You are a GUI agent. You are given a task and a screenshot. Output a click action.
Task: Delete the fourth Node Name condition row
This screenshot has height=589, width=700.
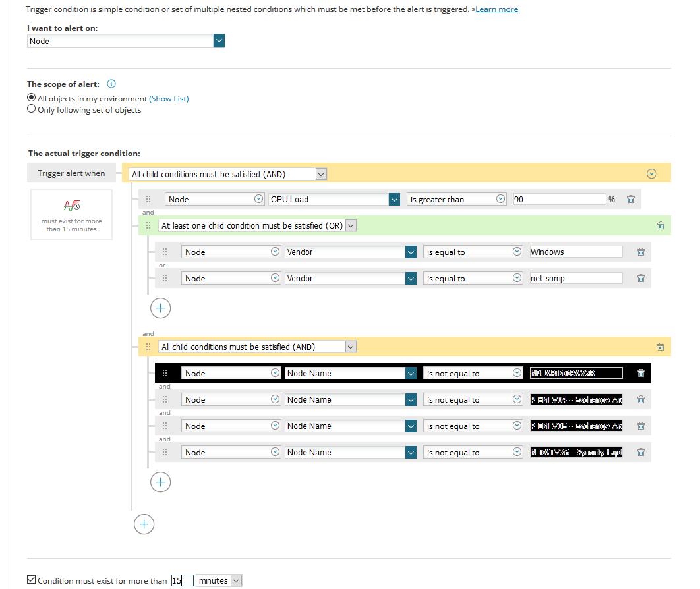(641, 452)
